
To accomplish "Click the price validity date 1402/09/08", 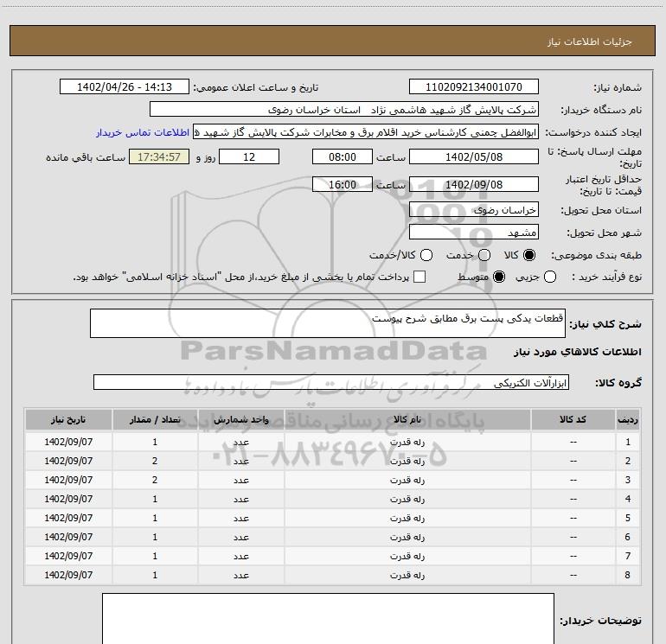I will coord(474,184).
